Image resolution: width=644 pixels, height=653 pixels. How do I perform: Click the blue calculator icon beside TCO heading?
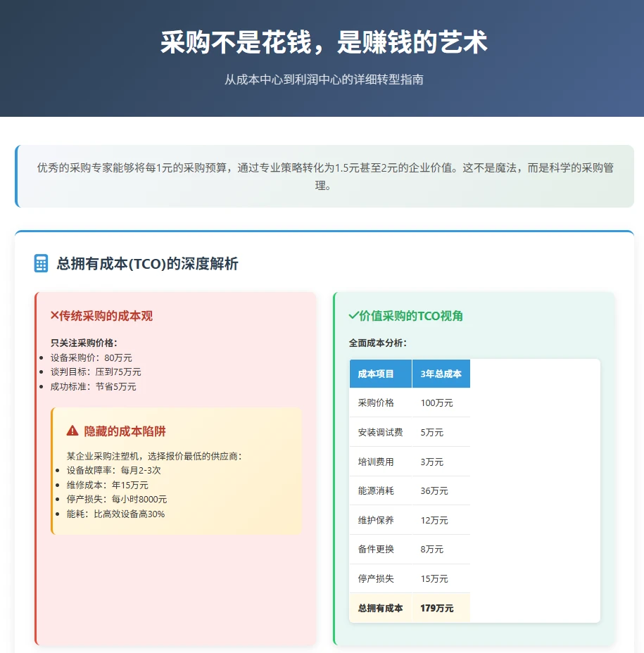point(41,263)
